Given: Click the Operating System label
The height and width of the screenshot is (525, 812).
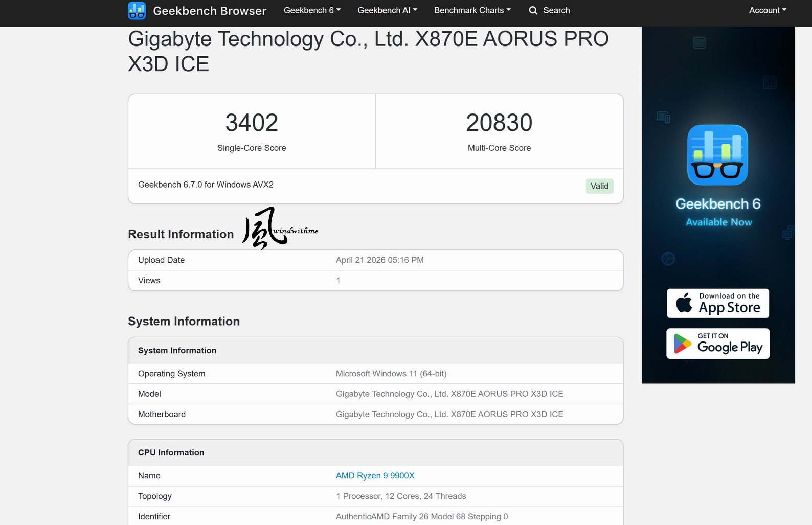Looking at the screenshot, I should click(171, 374).
